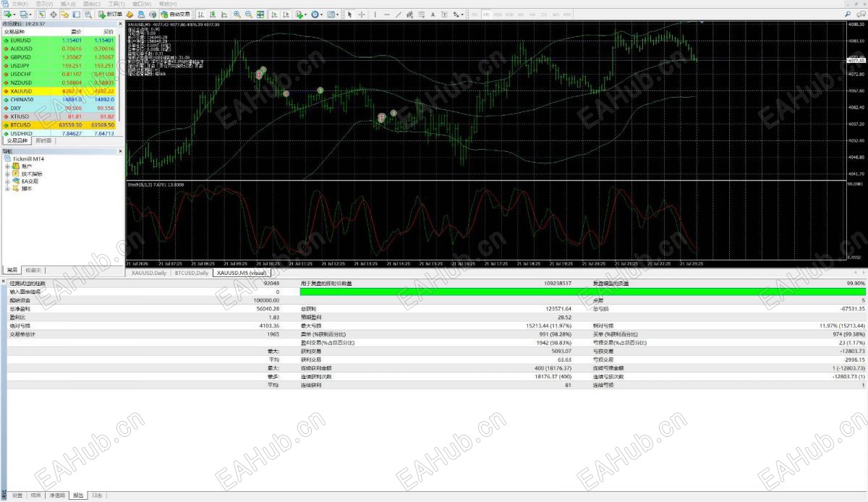Open the arrows objects dropdown
868x502 pixels.
point(458,14)
